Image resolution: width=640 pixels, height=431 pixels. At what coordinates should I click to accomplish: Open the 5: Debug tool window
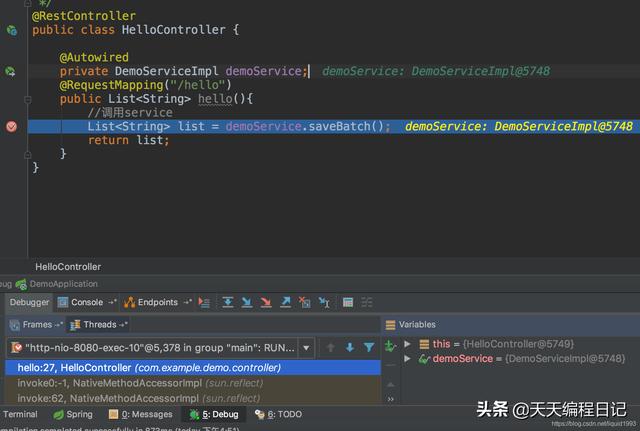pos(215,414)
